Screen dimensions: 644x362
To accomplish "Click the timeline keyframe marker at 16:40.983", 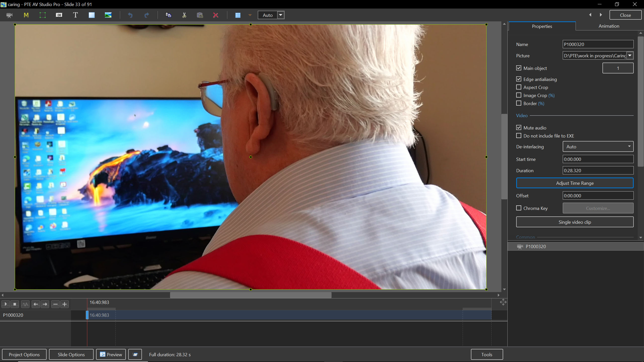I will tap(87, 315).
